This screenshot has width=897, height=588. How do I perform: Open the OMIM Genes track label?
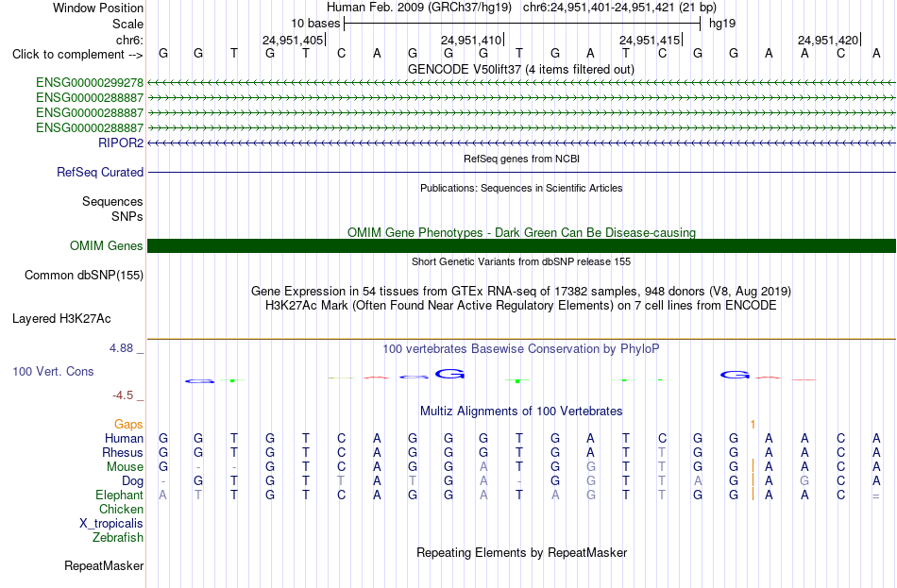(x=107, y=246)
